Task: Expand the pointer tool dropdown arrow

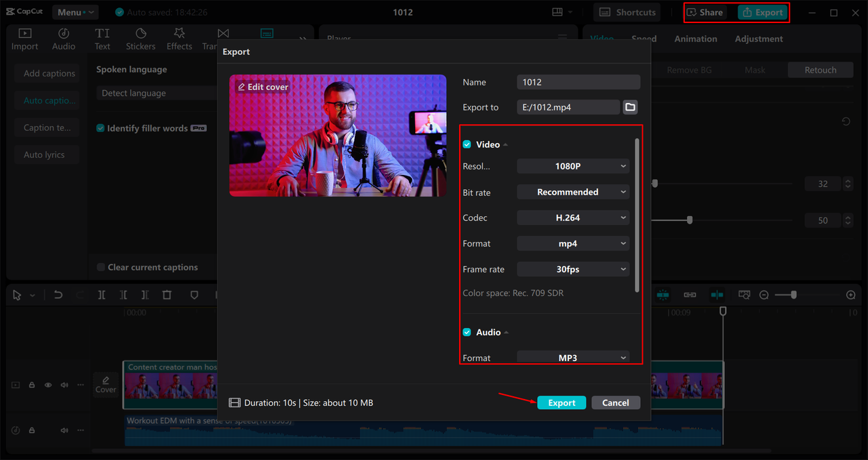Action: click(x=33, y=295)
